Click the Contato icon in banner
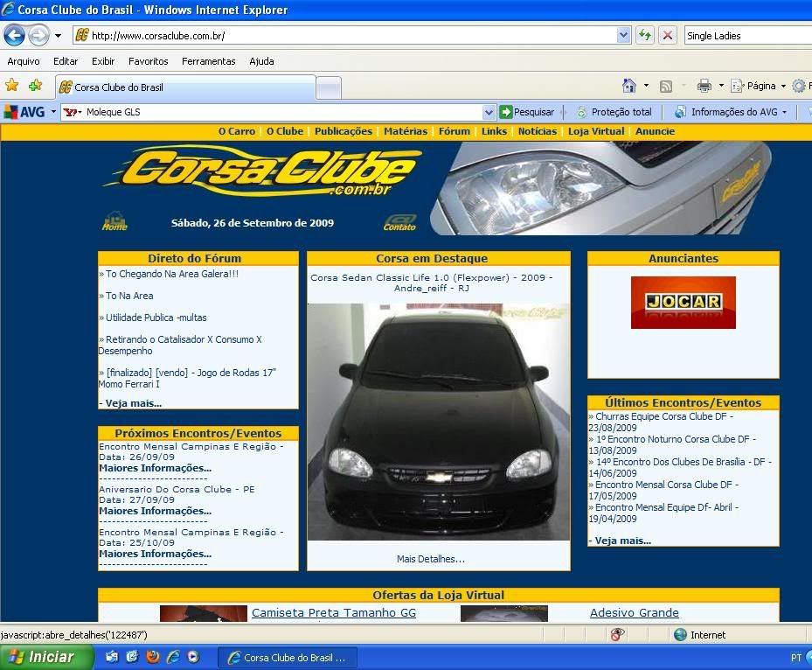Image resolution: width=812 pixels, height=670 pixels. click(399, 223)
